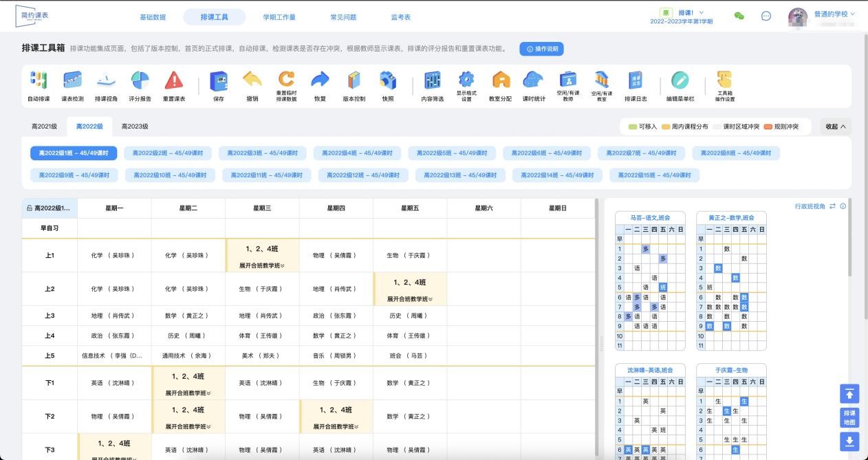Viewport: 868px width, 460px height.
Task: Open the 排课！ status dropdown
Action: 691,13
